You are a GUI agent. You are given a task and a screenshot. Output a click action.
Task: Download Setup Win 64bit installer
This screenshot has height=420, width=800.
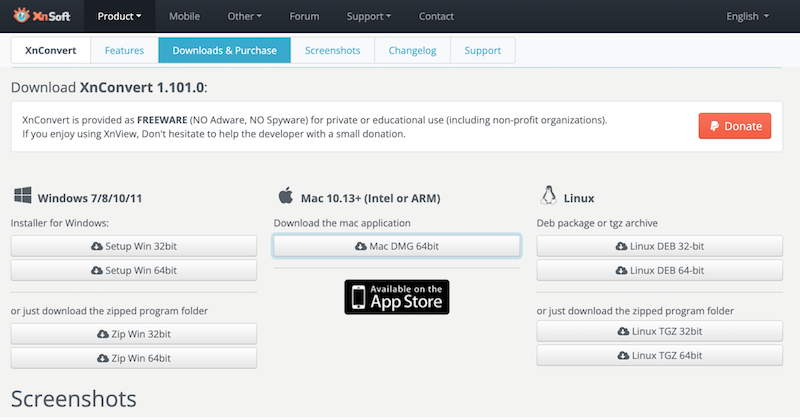[134, 270]
